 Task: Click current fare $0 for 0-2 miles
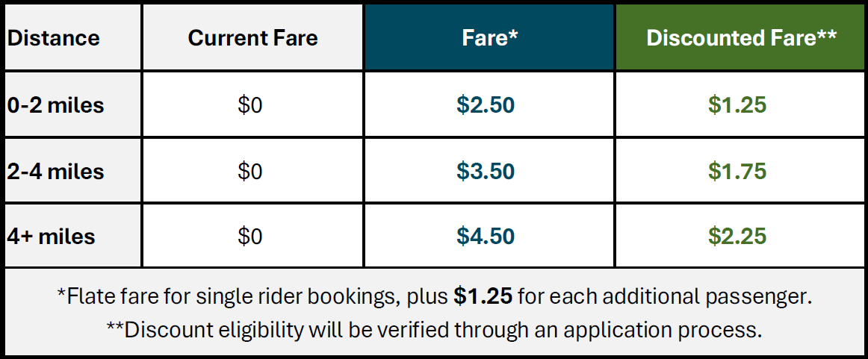click(x=250, y=105)
